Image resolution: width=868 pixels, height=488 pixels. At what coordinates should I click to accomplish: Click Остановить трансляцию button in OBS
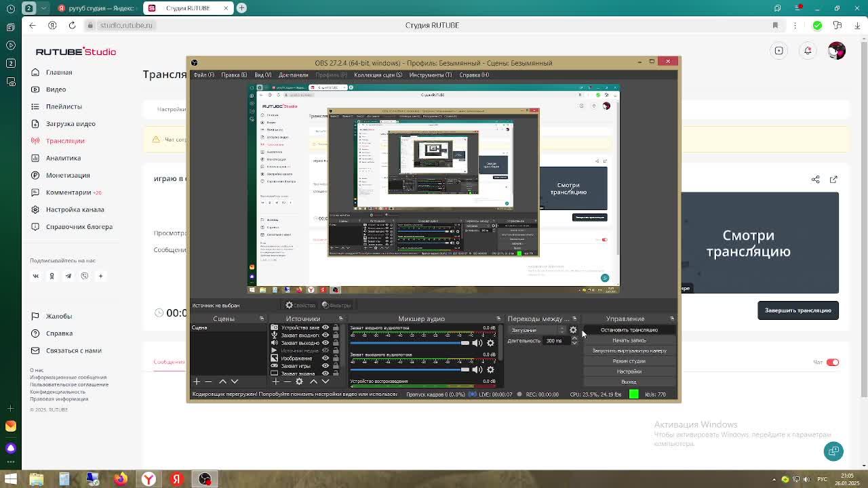point(629,330)
